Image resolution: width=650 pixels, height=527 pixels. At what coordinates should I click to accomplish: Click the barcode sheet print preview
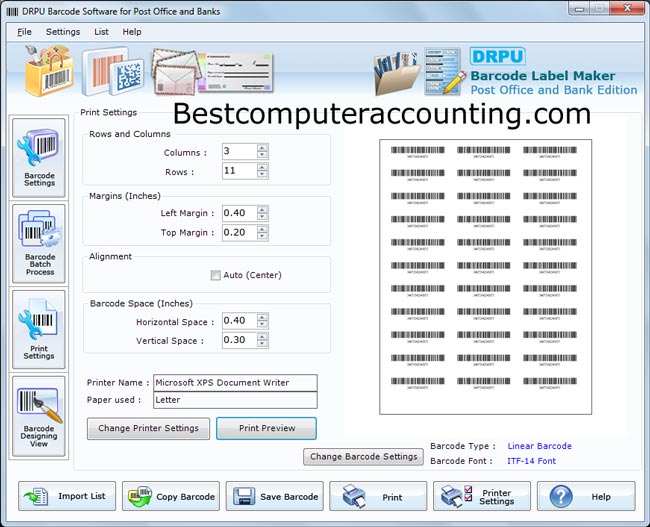[485, 277]
